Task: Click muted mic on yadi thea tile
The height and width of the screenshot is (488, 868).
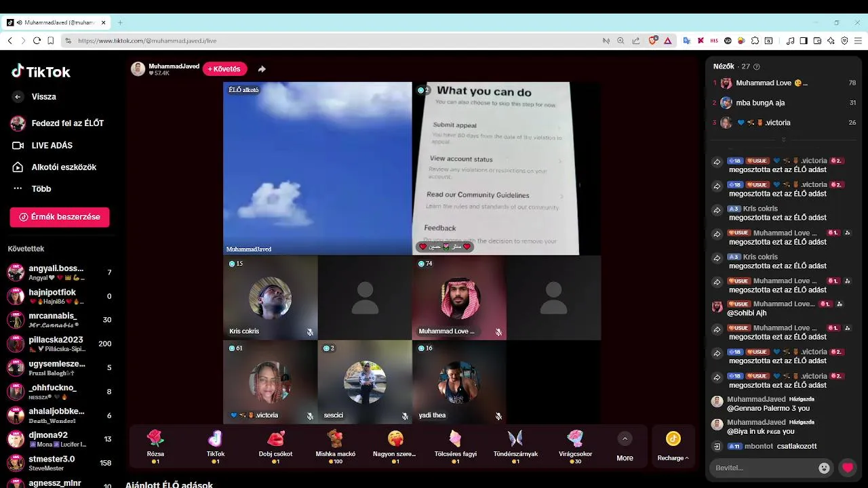Action: 498,416
